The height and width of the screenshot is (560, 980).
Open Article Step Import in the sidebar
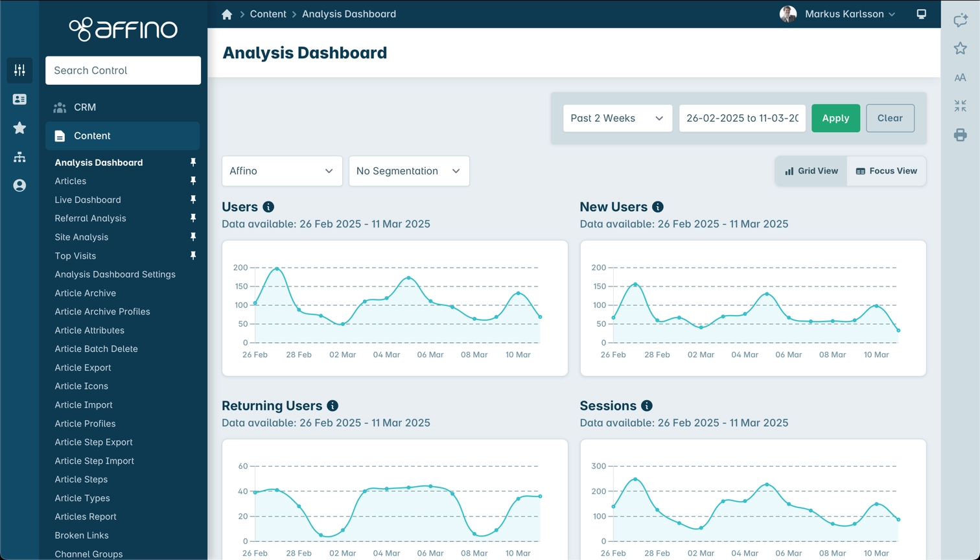[x=94, y=461]
